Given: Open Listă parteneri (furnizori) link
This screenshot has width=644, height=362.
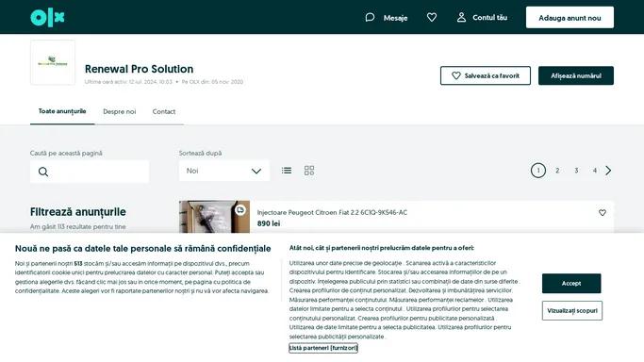Looking at the screenshot, I should click(x=323, y=348).
